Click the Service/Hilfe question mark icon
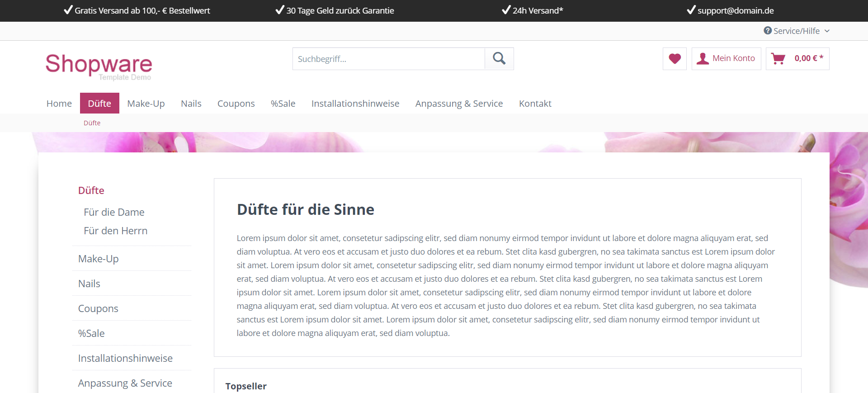 tap(768, 30)
